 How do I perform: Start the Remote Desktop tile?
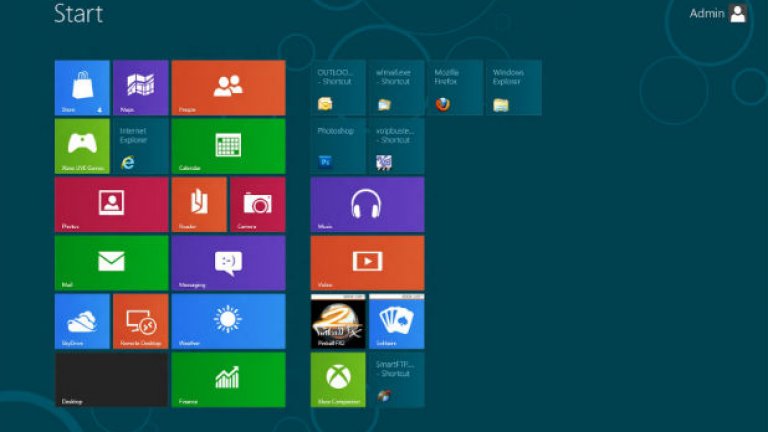tap(140, 321)
